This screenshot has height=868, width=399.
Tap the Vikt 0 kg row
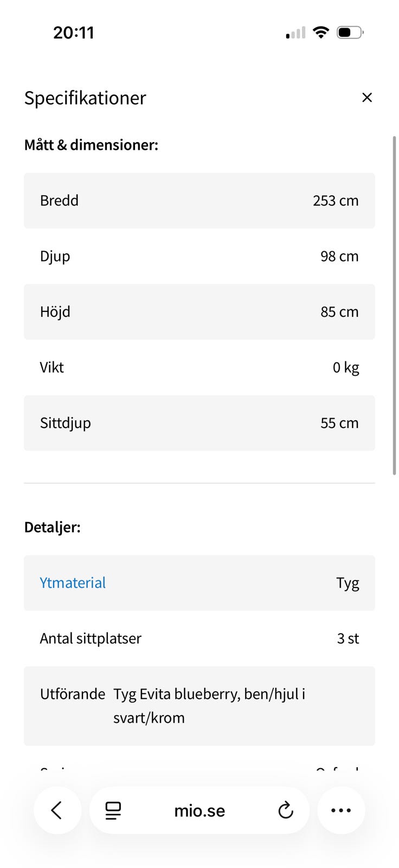(x=200, y=367)
